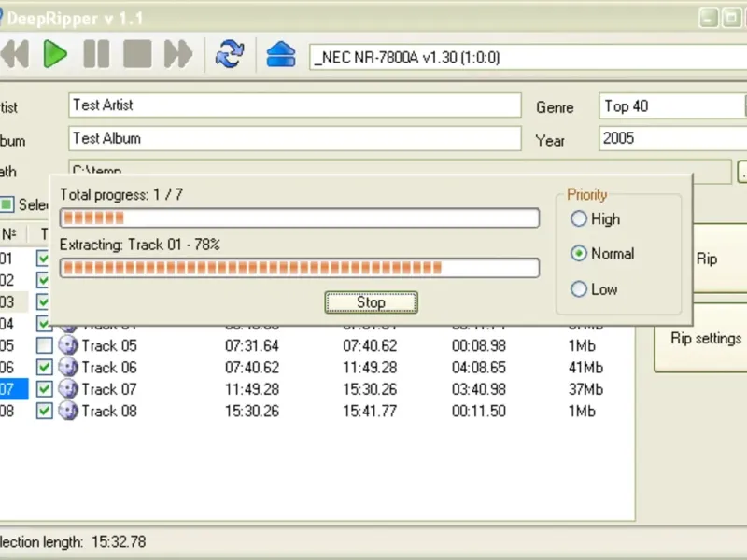This screenshot has width=747, height=560.
Task: Uncheck the checkbox in row 02
Action: (43, 280)
